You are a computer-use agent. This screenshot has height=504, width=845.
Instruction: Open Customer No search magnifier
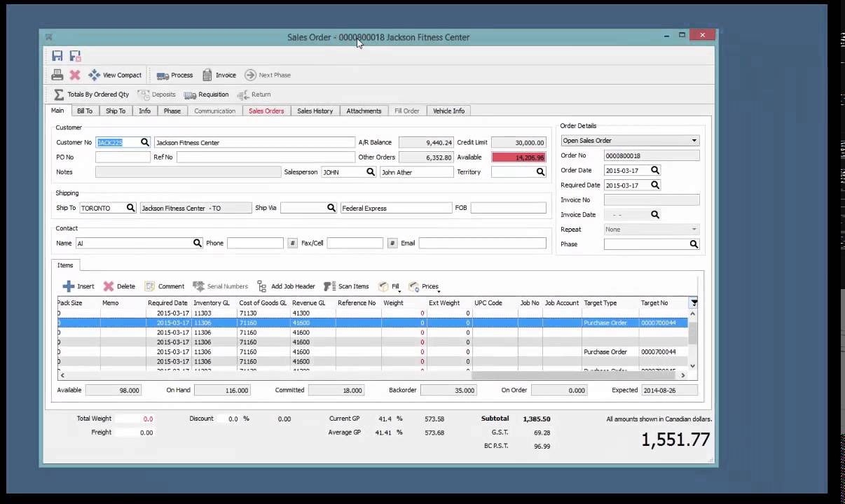pos(145,142)
